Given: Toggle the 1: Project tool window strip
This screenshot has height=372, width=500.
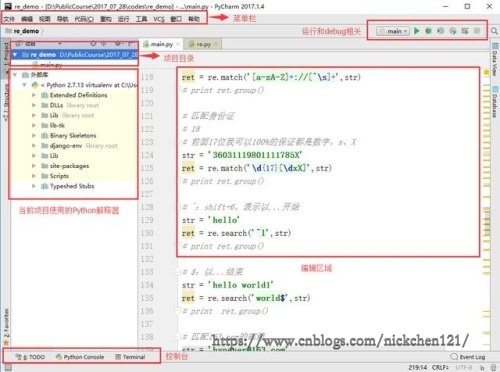Looking at the screenshot, I should point(6,57).
